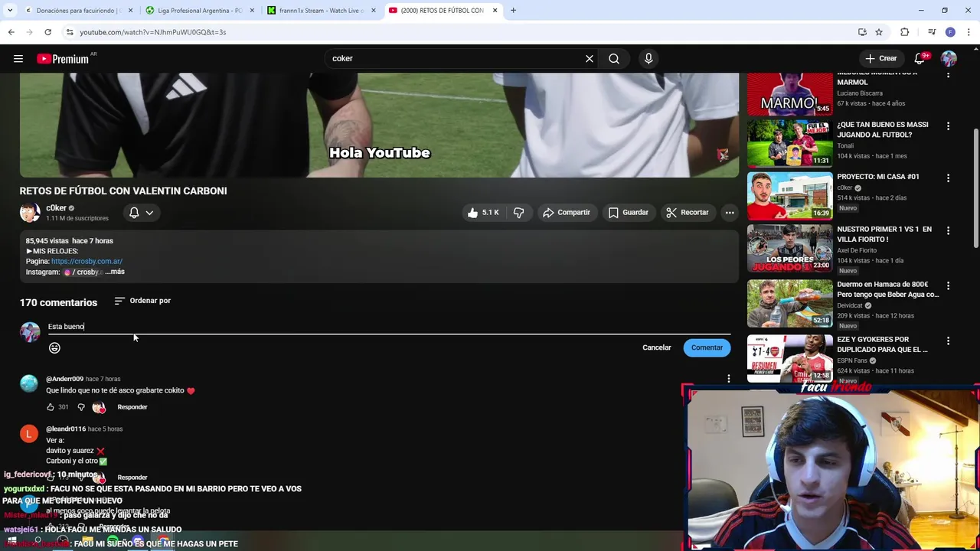980x551 pixels.
Task: Reload the page with the refresh icon
Action: click(47, 32)
